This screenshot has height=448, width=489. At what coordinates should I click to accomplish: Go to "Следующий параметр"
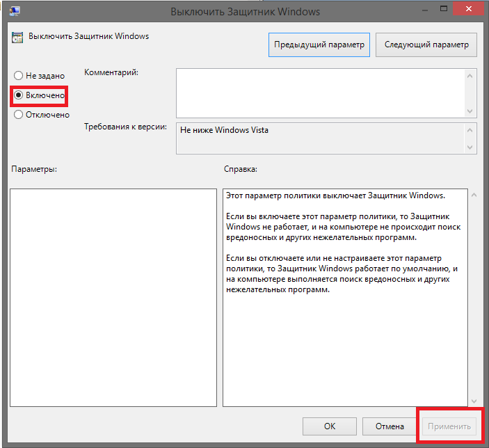(426, 45)
